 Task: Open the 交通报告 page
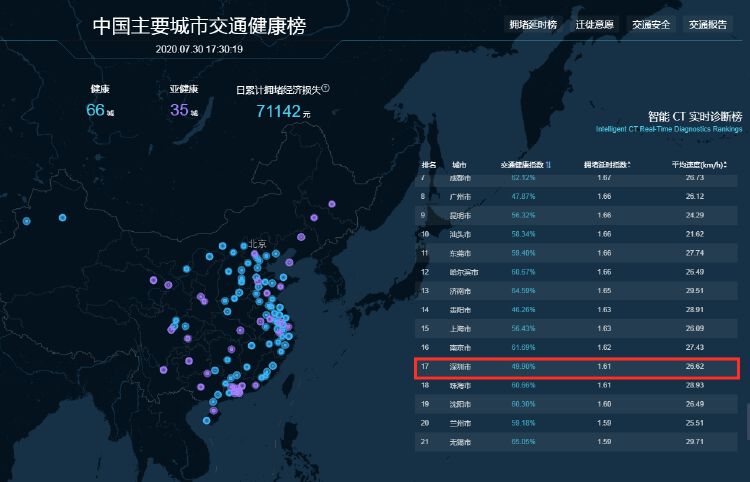[x=708, y=24]
